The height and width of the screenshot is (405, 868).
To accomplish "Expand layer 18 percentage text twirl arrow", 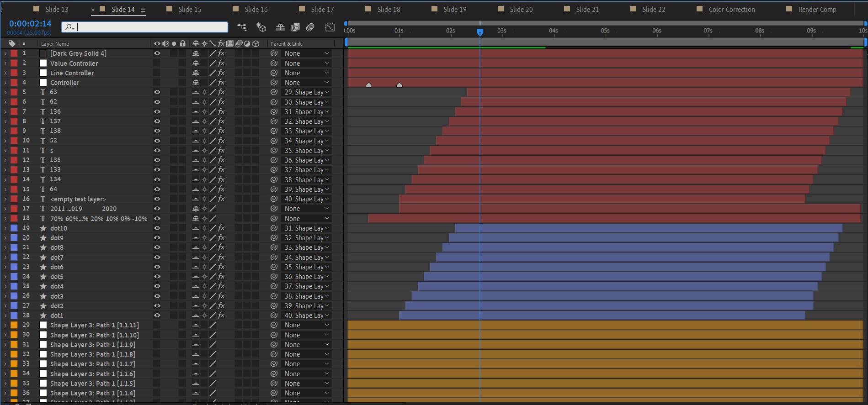I will 5,219.
